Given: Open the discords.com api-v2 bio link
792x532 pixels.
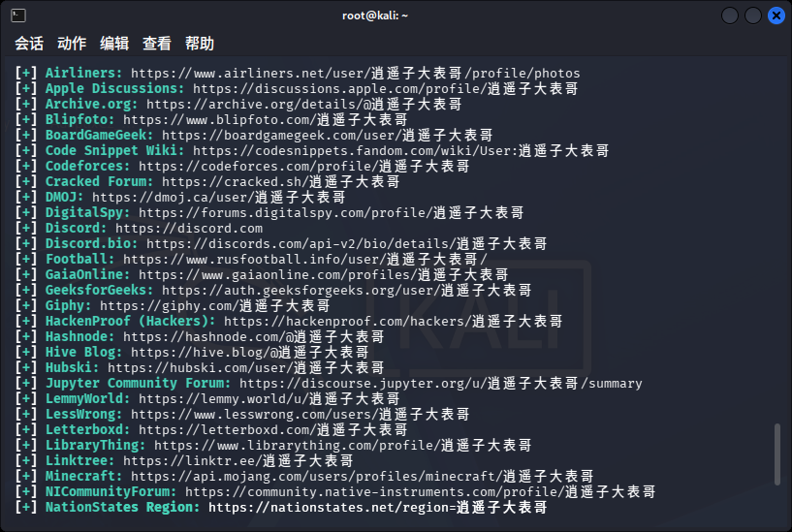Looking at the screenshot, I should click(347, 244).
